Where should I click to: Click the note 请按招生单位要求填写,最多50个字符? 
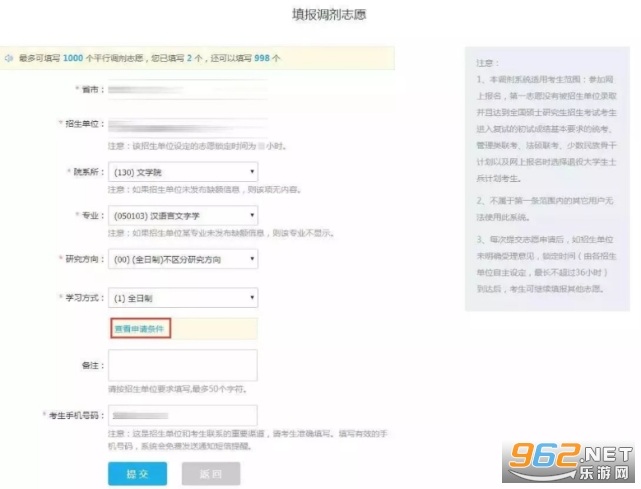pyautogui.click(x=177, y=389)
